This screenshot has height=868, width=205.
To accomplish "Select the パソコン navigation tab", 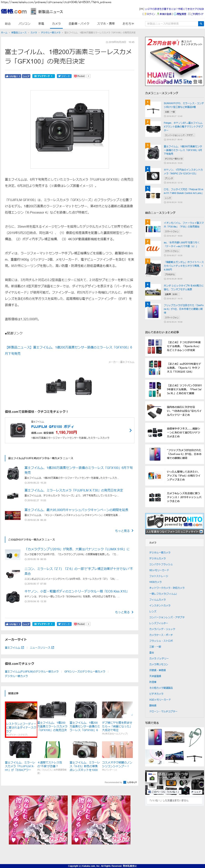I will pyautogui.click(x=24, y=24).
